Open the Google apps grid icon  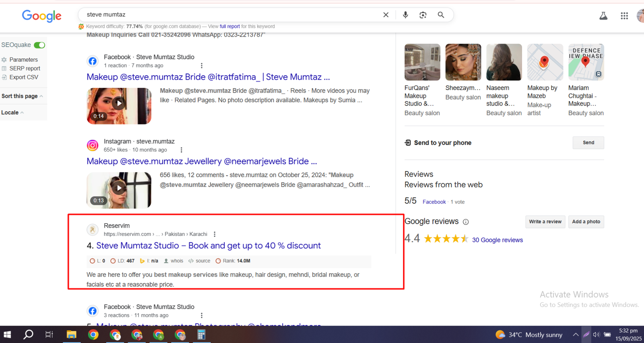tap(624, 16)
